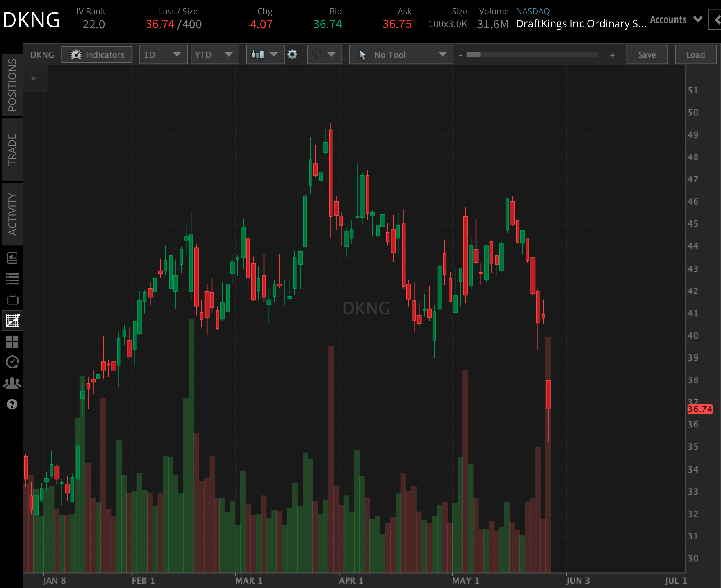Click the watchlist list icon in sidebar
The height and width of the screenshot is (588, 721).
[12, 279]
